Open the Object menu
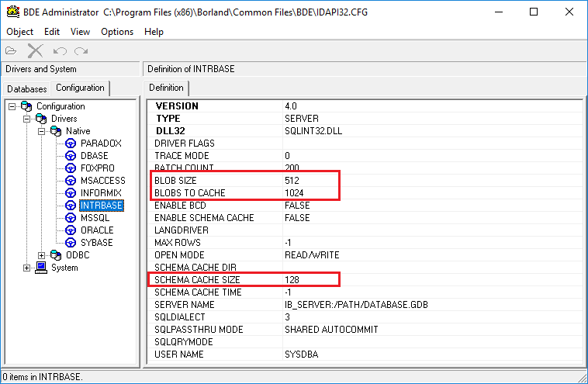The image size is (588, 384). [20, 32]
